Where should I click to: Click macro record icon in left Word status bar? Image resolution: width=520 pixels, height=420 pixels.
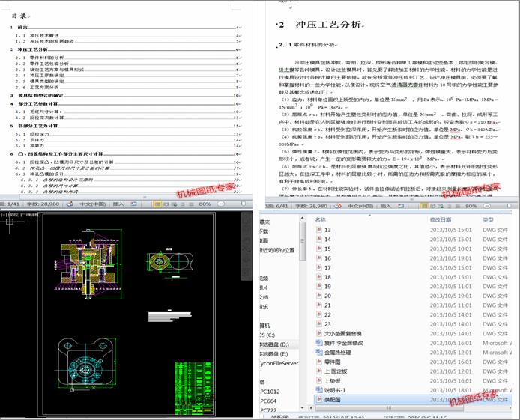[x=133, y=204]
